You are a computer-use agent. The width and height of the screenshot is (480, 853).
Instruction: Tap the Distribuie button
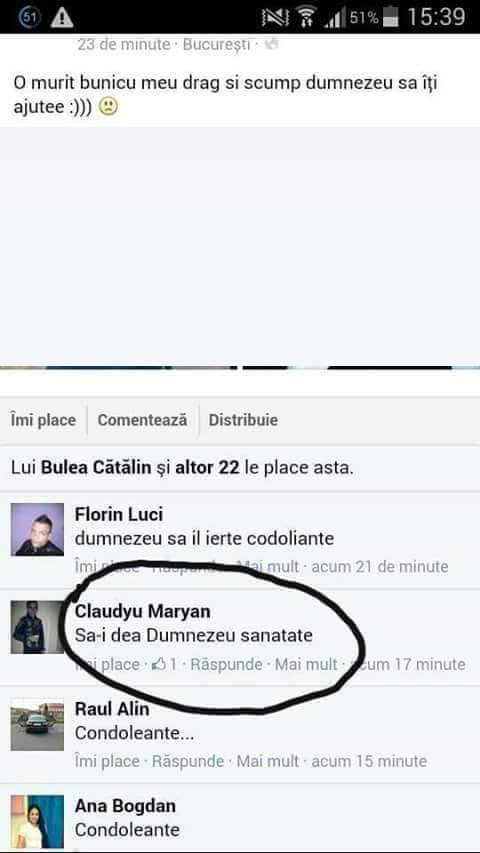click(243, 420)
